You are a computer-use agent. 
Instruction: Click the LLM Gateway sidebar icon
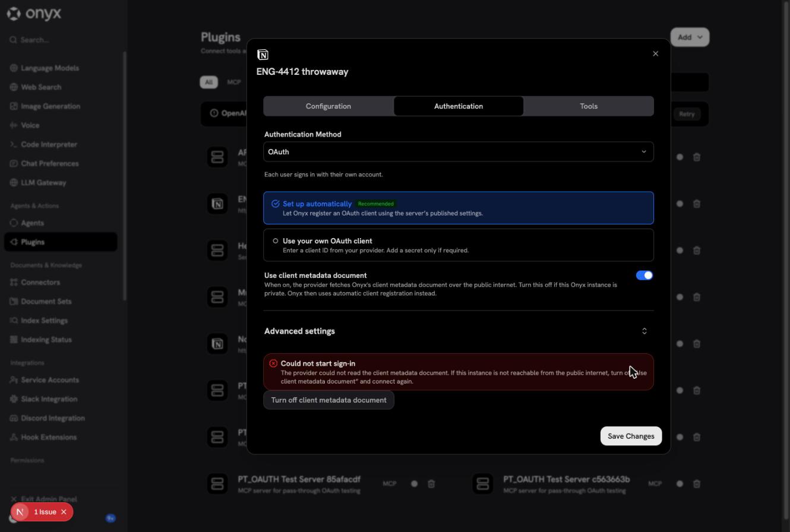[x=14, y=182]
